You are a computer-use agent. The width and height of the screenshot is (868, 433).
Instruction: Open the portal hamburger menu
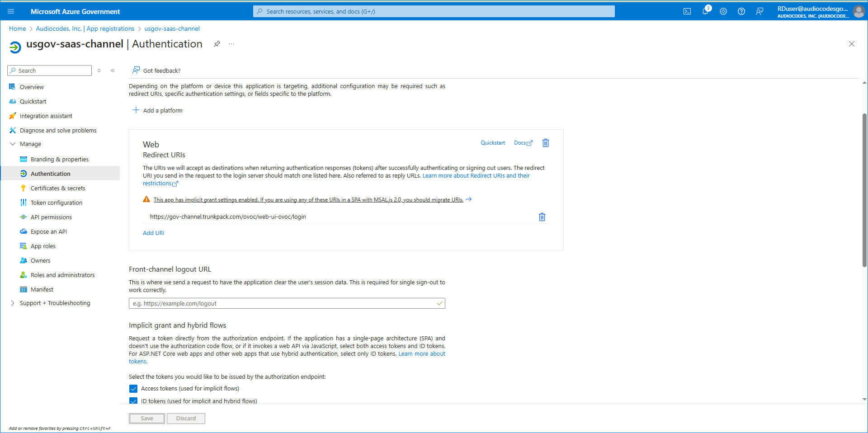pos(11,11)
